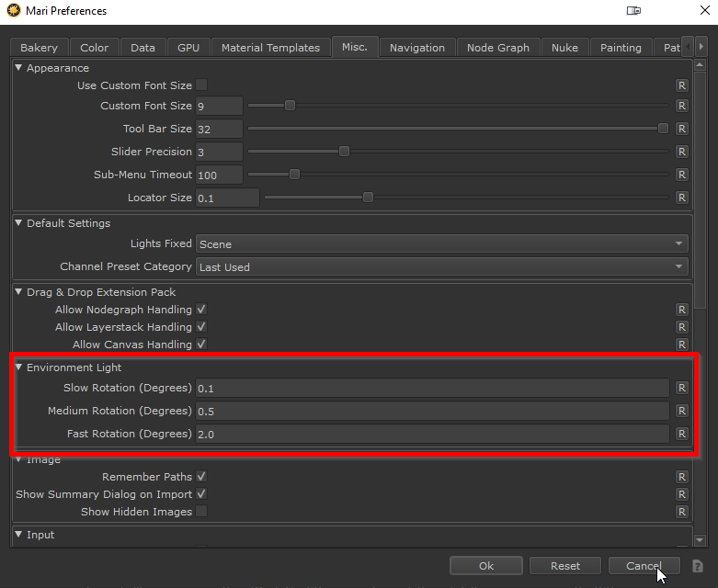This screenshot has width=718, height=588.
Task: Click the help icon next to Cancel
Action: [698, 566]
